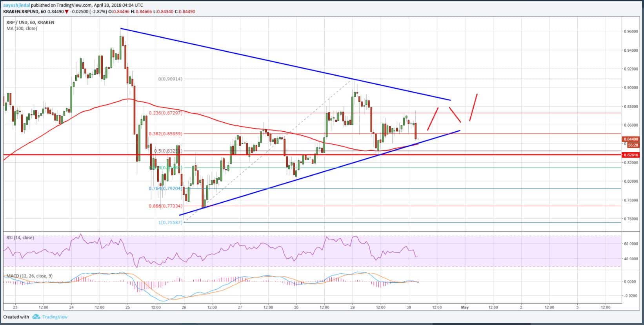Select the 0.236(0.87297) Fibonacci level label
The width and height of the screenshot is (644, 325).
(x=165, y=113)
